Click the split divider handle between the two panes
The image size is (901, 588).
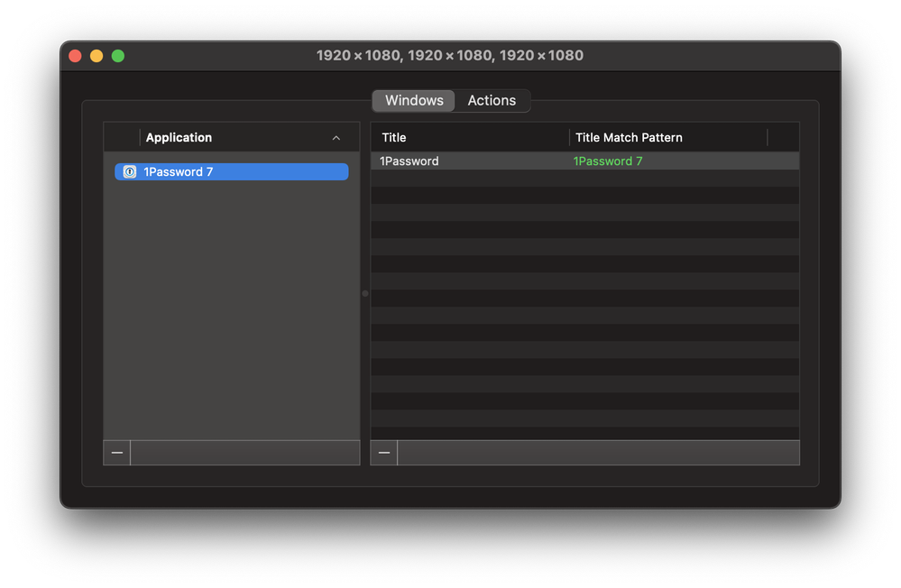(365, 293)
